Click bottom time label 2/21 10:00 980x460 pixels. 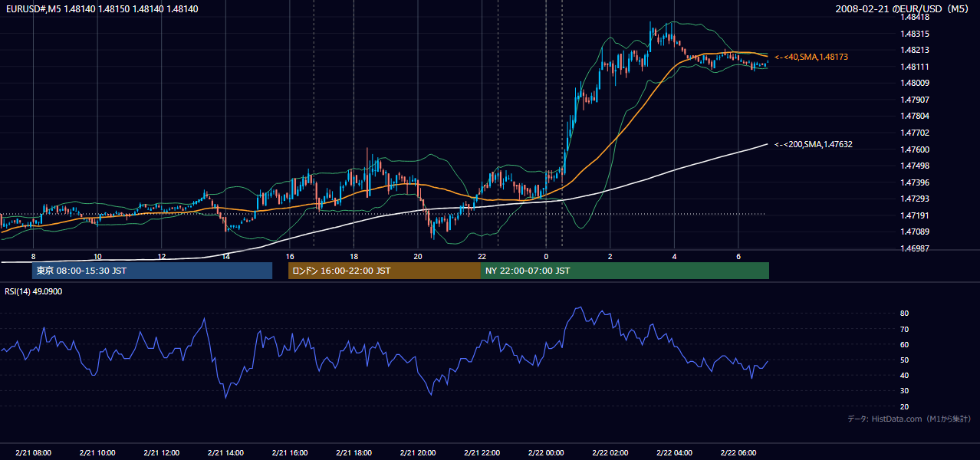click(97, 453)
